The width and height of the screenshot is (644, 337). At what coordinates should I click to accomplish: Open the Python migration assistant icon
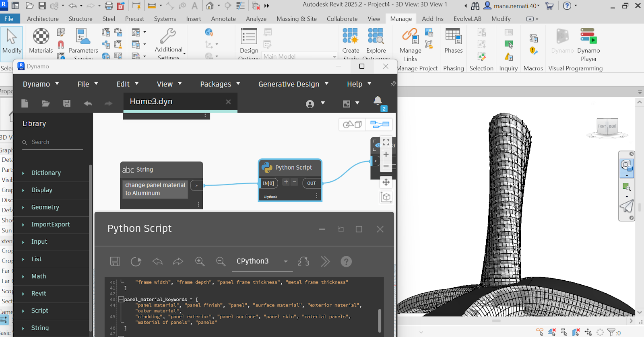[x=303, y=261]
